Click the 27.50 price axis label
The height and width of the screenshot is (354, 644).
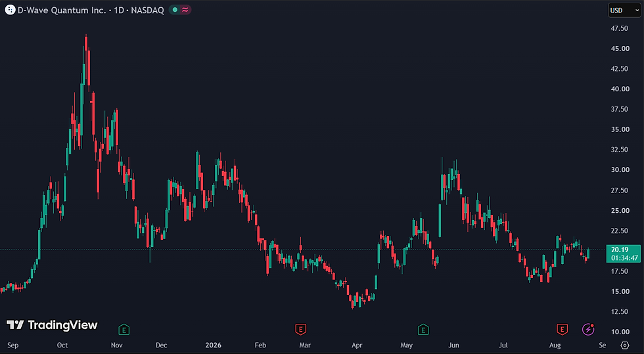click(619, 190)
